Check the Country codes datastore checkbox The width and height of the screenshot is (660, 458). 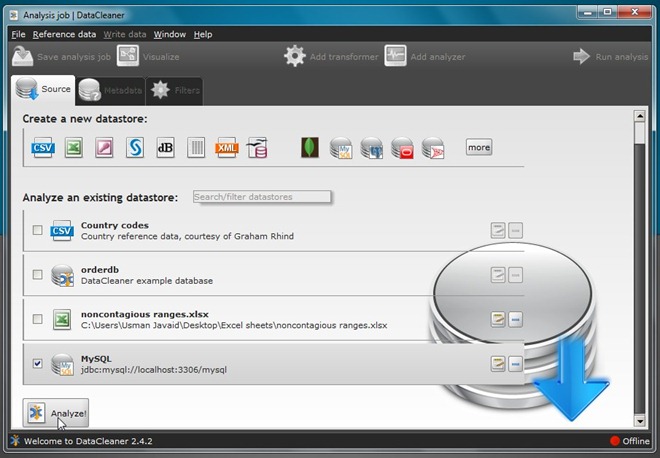(38, 230)
